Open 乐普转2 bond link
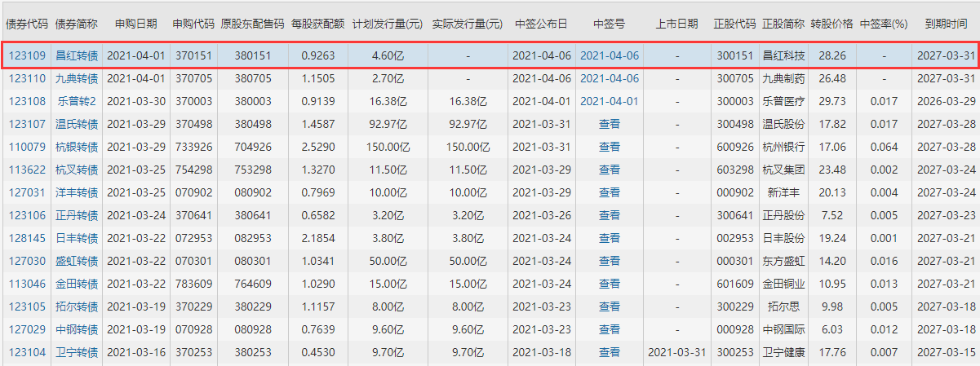Viewport: 980px width, 366px height. [77, 102]
